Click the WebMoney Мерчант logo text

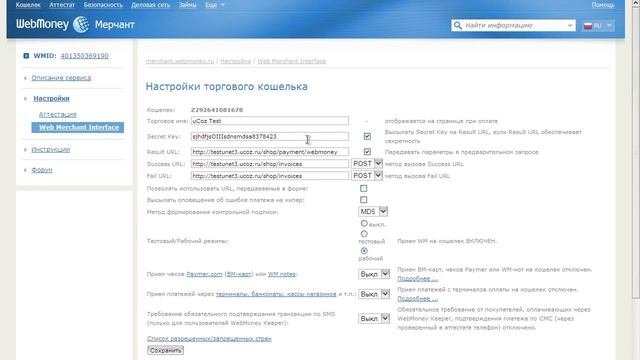(x=76, y=24)
